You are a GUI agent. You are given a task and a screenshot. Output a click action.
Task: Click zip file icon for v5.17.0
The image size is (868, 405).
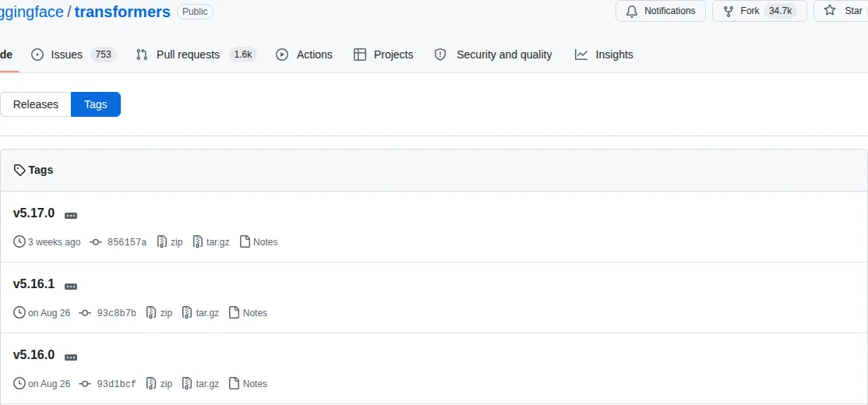(162, 241)
